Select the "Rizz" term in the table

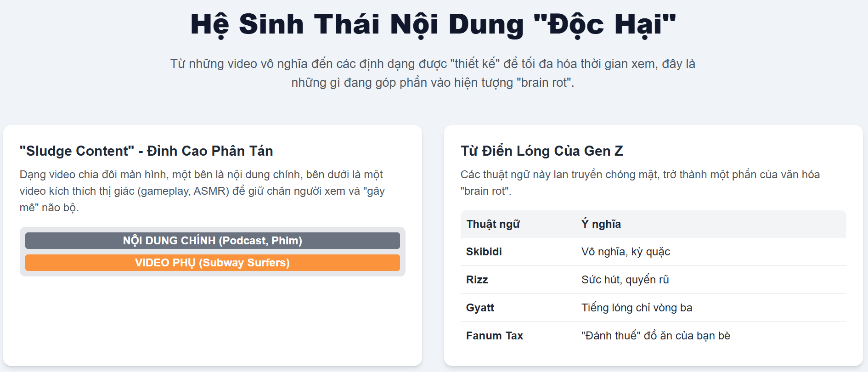coord(477,280)
